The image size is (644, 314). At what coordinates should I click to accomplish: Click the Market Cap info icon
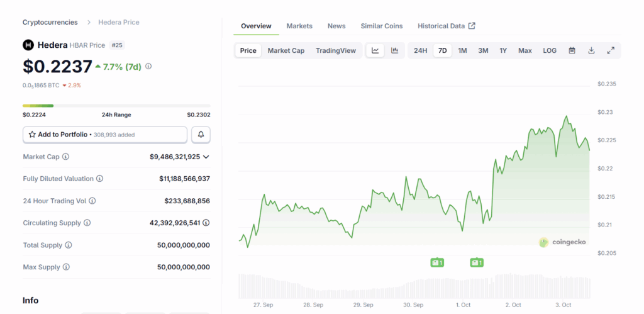[x=65, y=157]
